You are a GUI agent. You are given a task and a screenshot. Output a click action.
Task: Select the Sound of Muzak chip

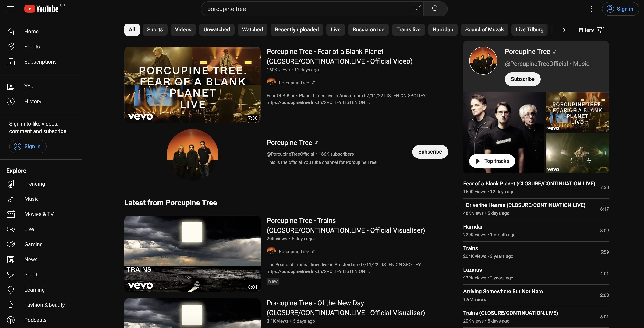click(x=484, y=30)
